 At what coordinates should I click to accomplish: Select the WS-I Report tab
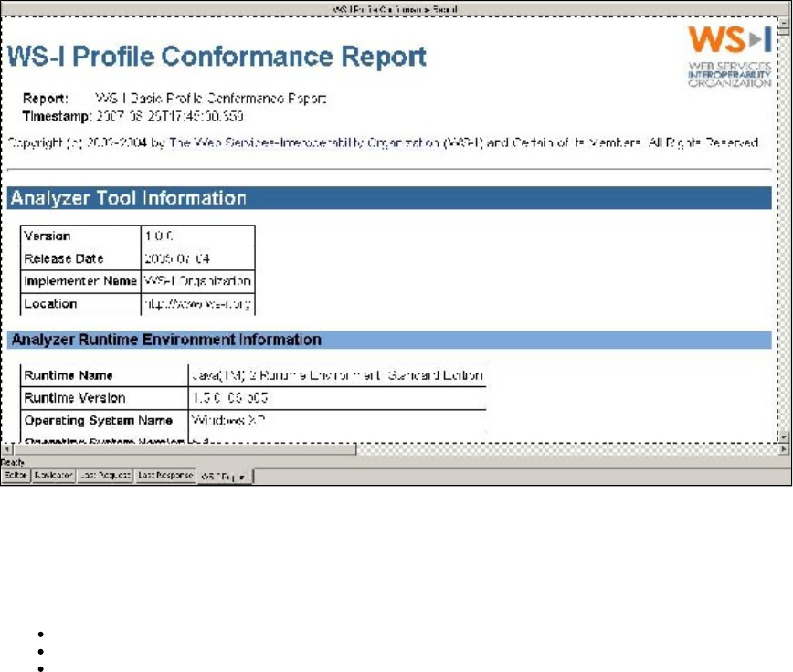pos(225,477)
